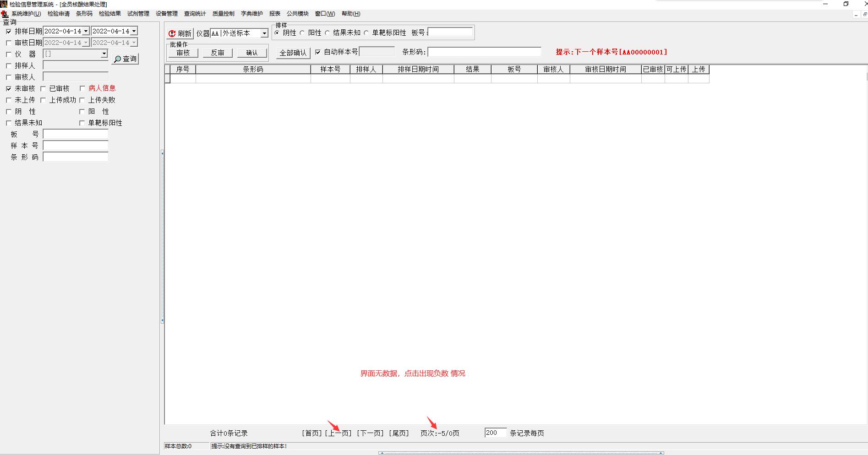Click the 审核人 column header
Screen dimensions: 868x455
(x=554, y=70)
